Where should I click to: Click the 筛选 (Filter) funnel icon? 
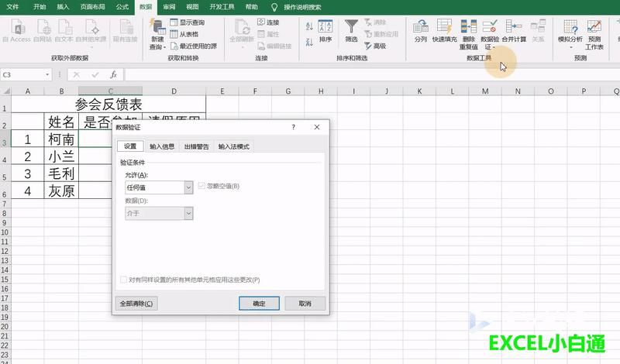351,27
